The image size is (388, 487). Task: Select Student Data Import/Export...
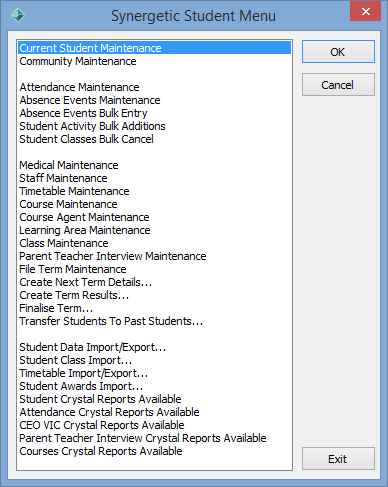point(92,347)
